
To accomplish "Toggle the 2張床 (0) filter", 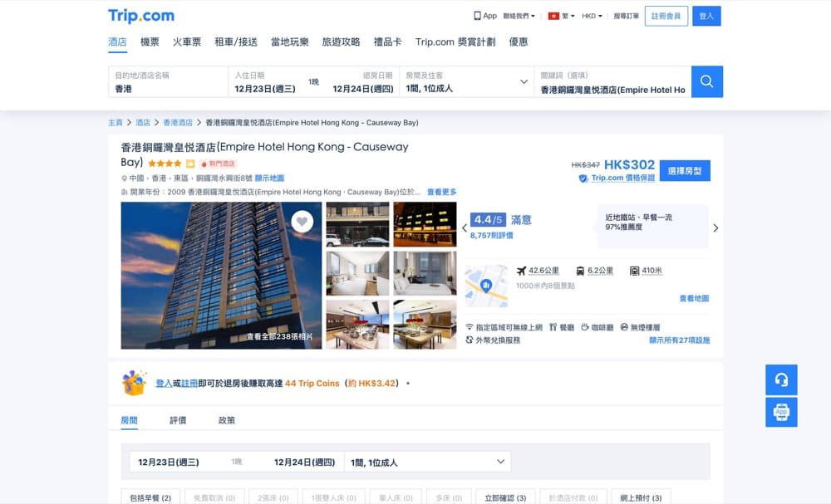I will coord(273,497).
